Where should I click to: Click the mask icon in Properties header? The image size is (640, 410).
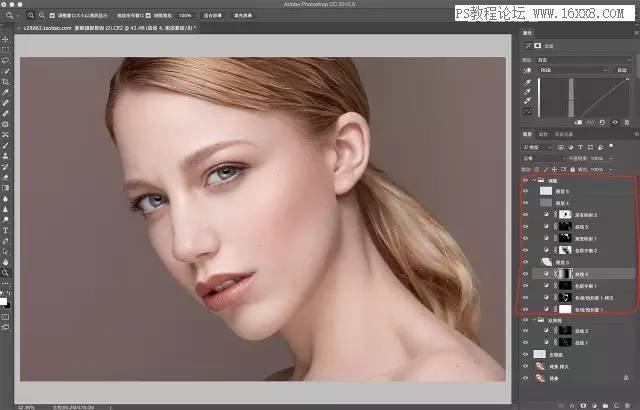[x=538, y=46]
